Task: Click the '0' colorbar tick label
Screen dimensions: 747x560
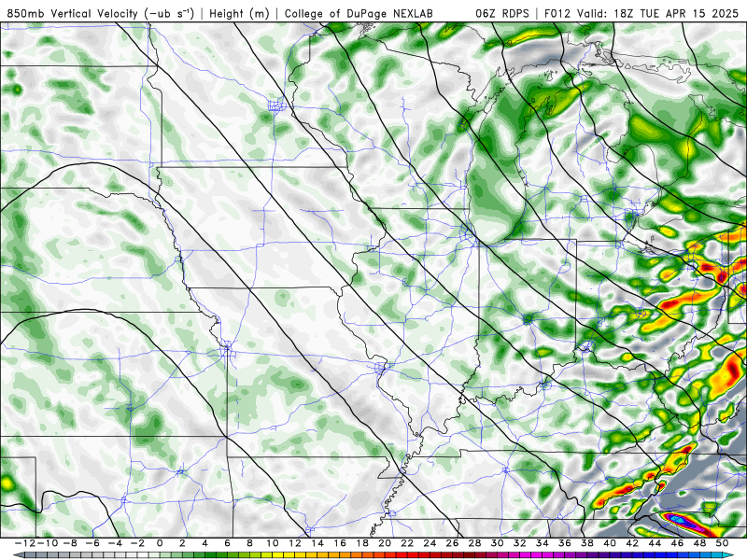Action: coord(160,543)
